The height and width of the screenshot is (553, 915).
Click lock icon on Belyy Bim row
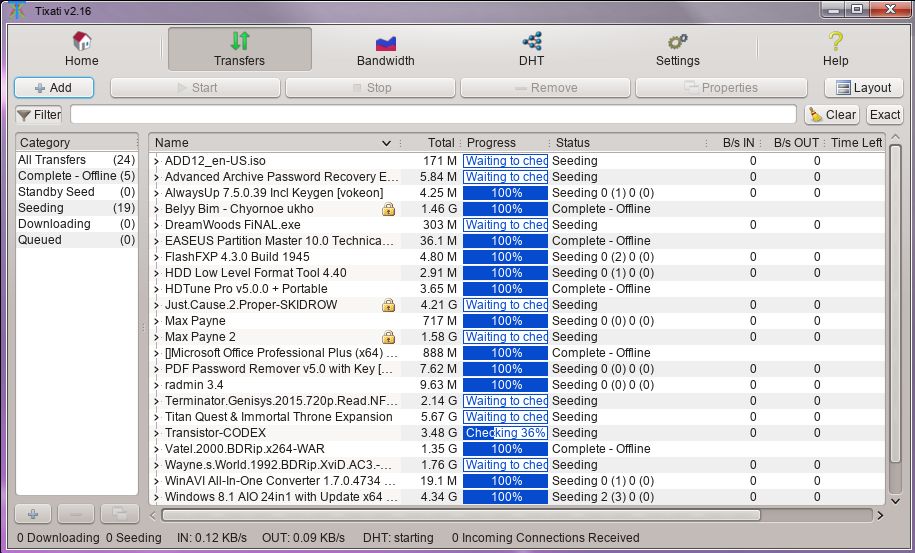point(389,209)
